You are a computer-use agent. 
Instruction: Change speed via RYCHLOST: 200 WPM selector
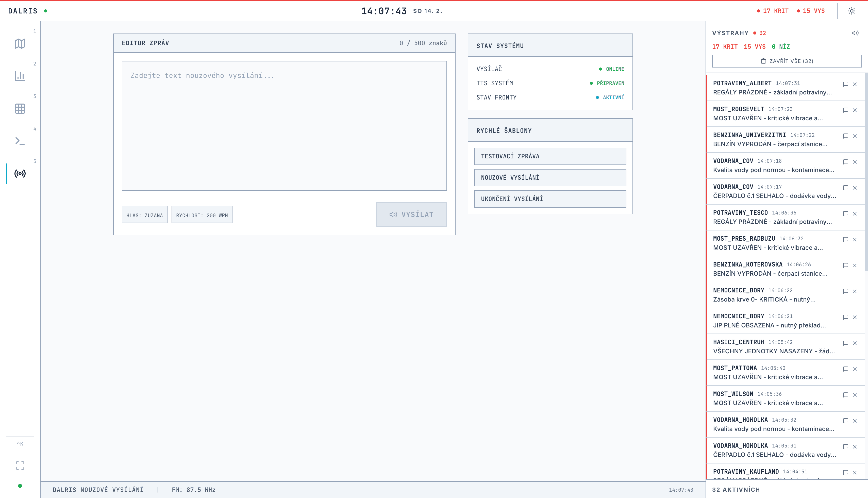(x=202, y=215)
